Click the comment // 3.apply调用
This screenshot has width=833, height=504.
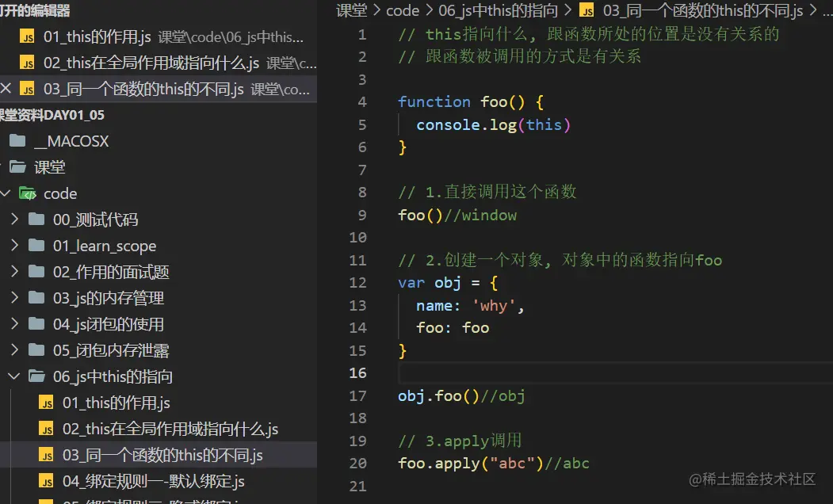point(460,441)
